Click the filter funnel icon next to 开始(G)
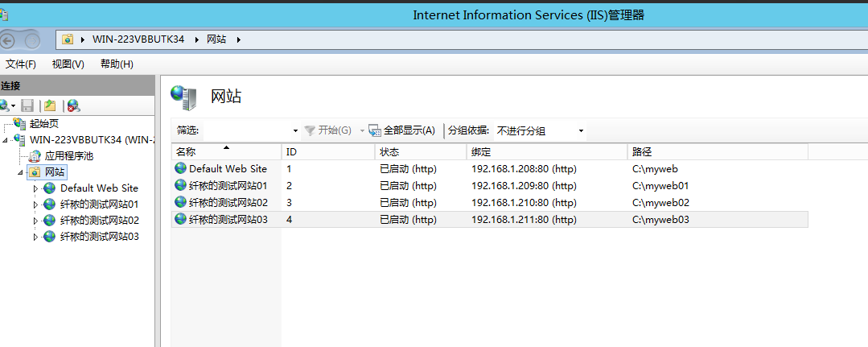Viewport: 868px width, 347px height. click(x=310, y=130)
